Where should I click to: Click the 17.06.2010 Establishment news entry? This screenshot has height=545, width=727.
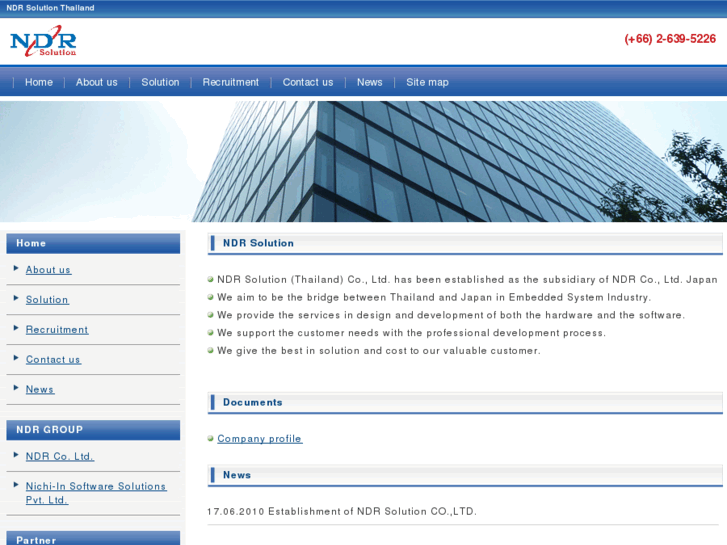click(342, 512)
